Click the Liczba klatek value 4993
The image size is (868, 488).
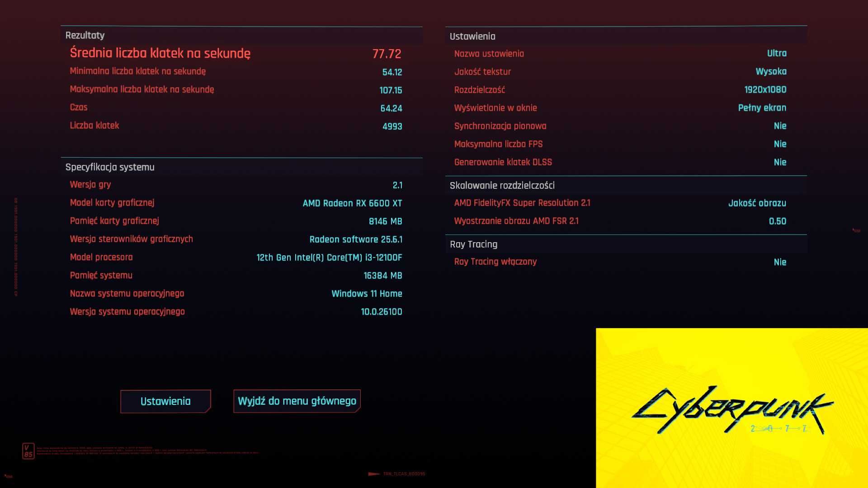tap(392, 127)
